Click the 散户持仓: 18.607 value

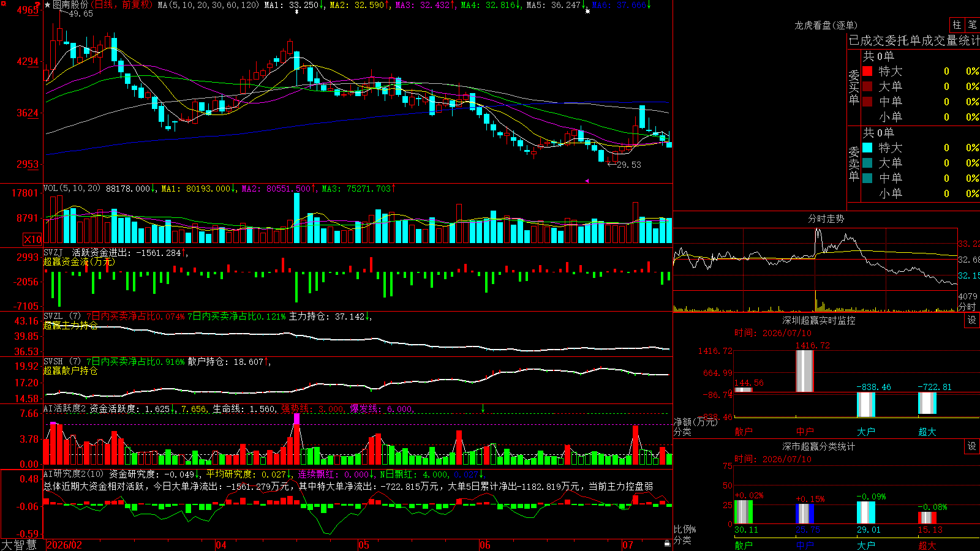pyautogui.click(x=226, y=362)
